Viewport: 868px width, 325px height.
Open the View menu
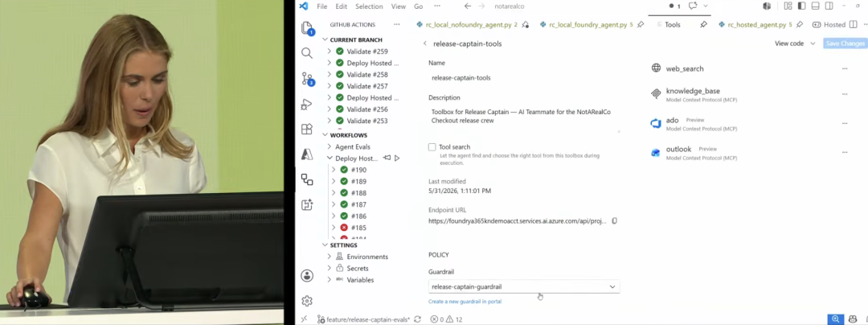pos(399,6)
